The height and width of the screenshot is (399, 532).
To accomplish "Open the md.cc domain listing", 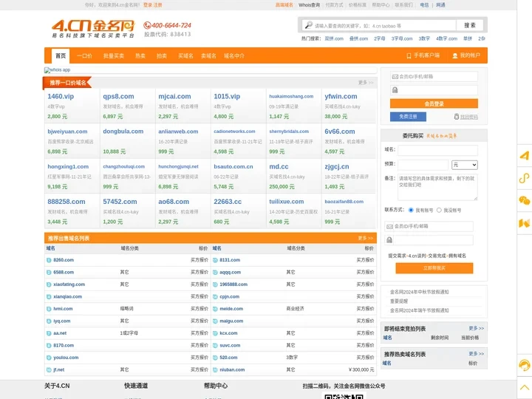I will click(279, 166).
